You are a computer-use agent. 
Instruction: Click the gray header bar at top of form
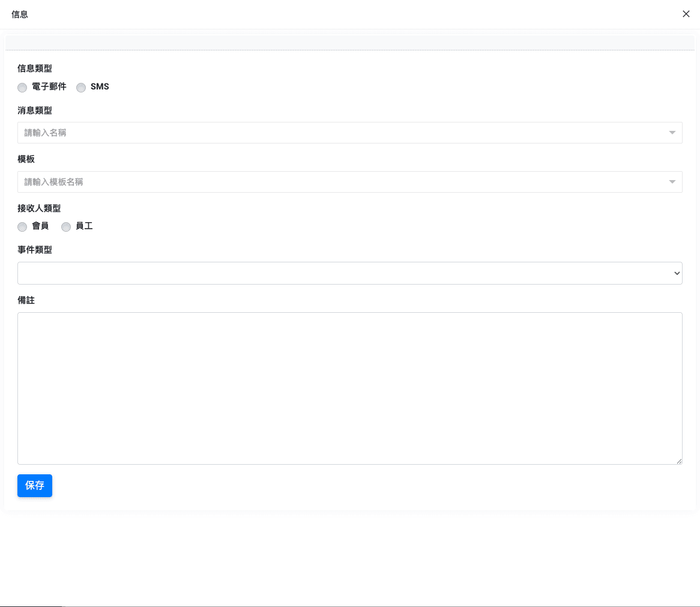[x=350, y=43]
